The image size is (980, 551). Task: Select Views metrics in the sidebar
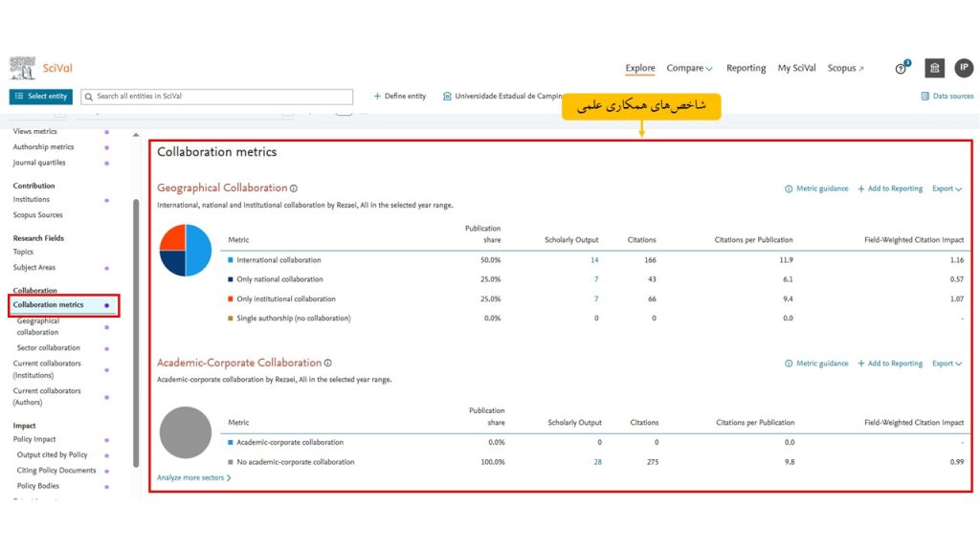(35, 131)
